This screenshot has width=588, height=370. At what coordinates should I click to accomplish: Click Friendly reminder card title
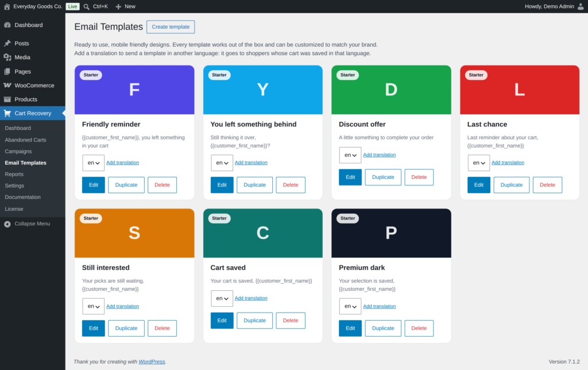(111, 124)
